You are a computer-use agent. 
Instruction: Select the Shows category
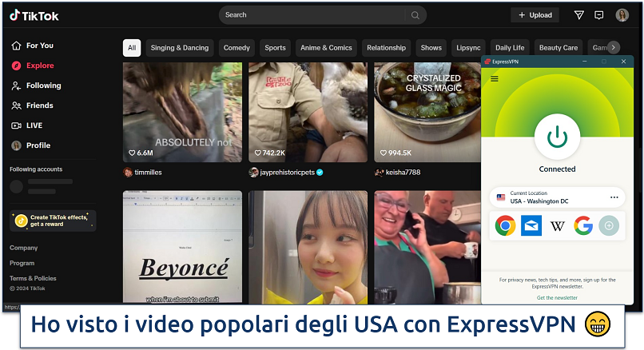(x=431, y=48)
